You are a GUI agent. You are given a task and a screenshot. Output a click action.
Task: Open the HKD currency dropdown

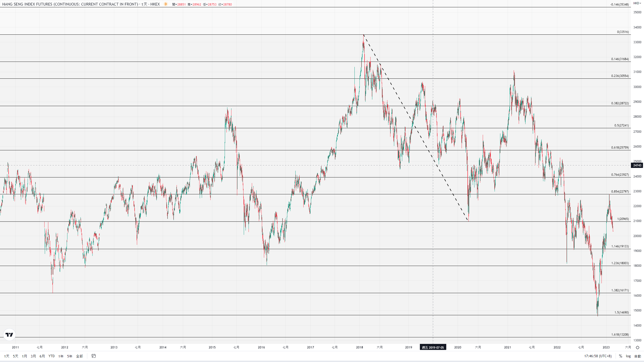pos(637,3)
